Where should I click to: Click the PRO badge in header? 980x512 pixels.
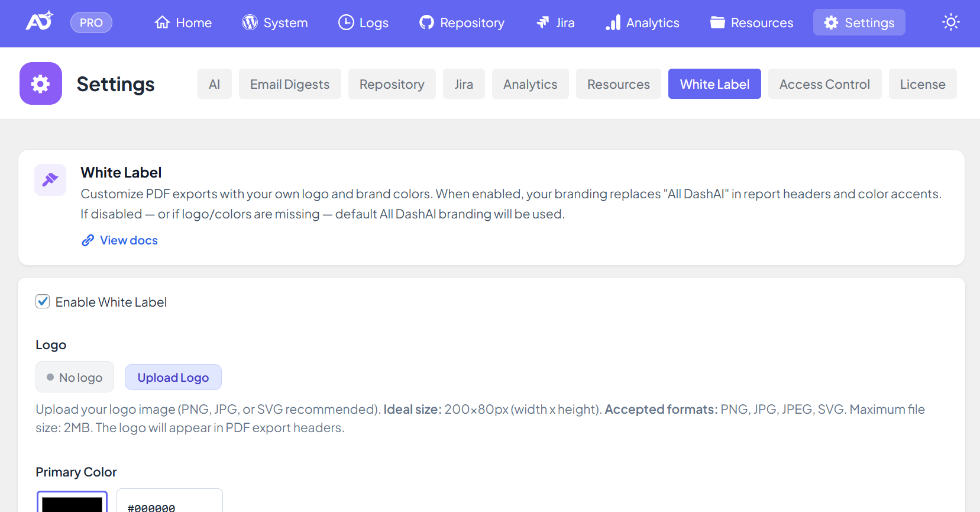coord(91,22)
